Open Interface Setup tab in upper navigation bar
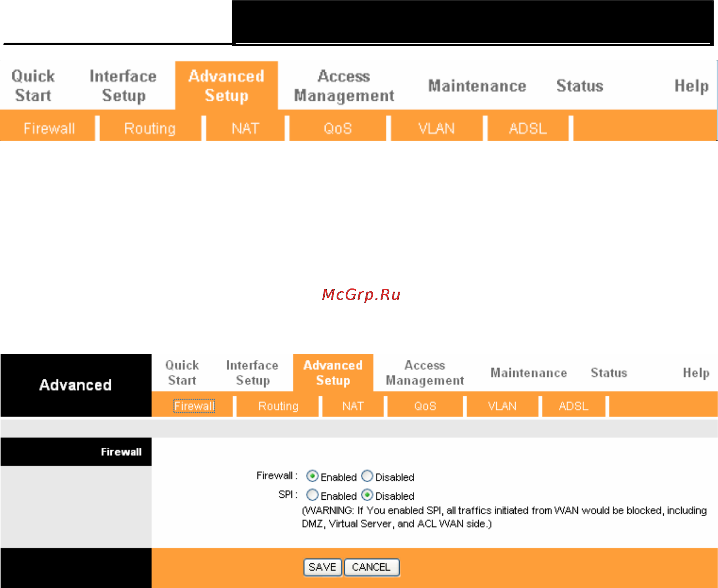The height and width of the screenshot is (588, 718). [123, 86]
